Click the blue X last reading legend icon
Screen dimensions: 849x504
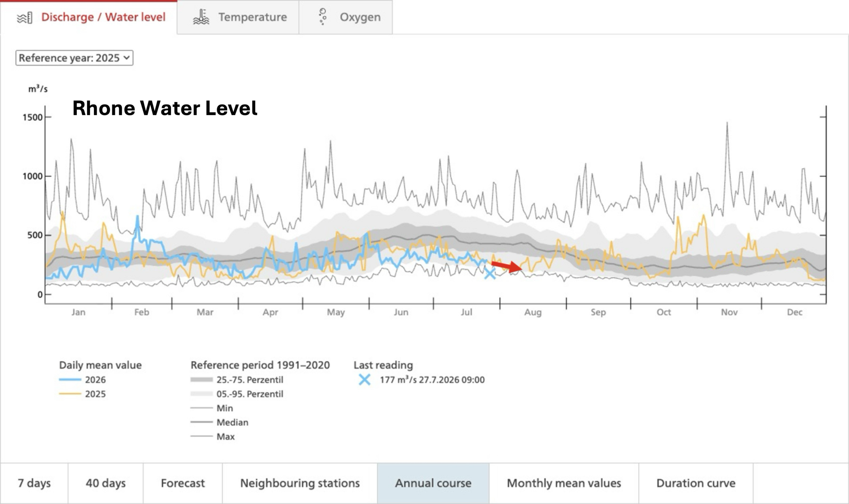point(365,380)
